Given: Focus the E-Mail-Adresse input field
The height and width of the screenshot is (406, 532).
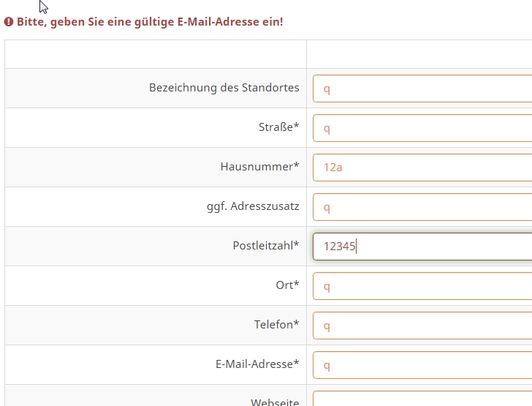Looking at the screenshot, I should [x=422, y=365].
